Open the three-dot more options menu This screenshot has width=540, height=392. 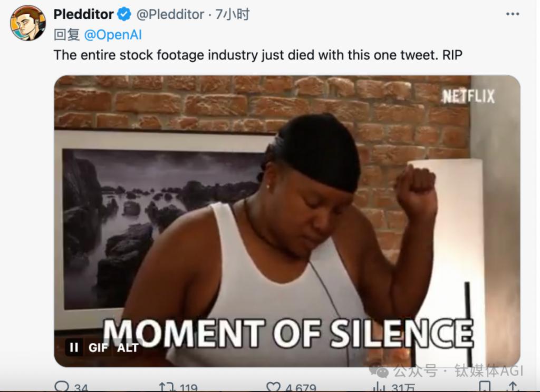point(513,14)
